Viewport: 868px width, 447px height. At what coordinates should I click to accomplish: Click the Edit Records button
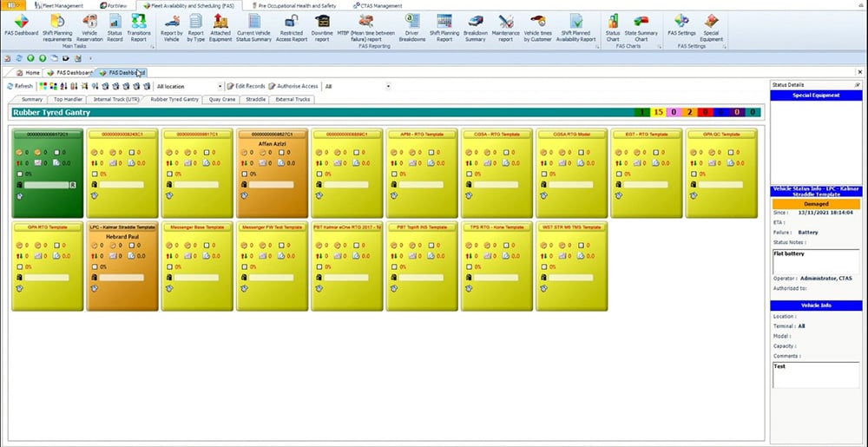click(246, 87)
